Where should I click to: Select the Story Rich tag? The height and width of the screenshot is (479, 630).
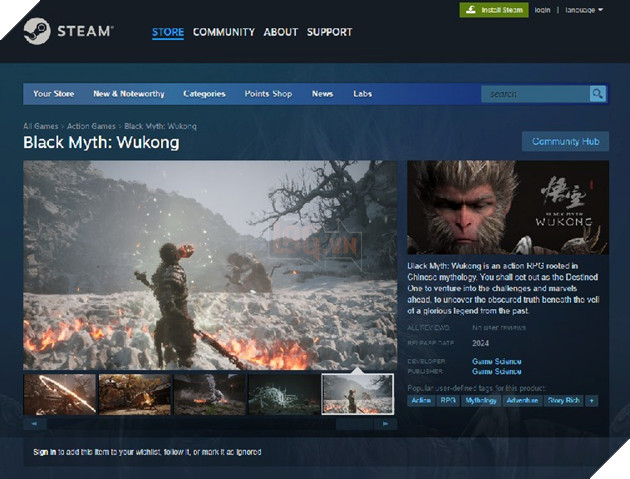click(564, 401)
